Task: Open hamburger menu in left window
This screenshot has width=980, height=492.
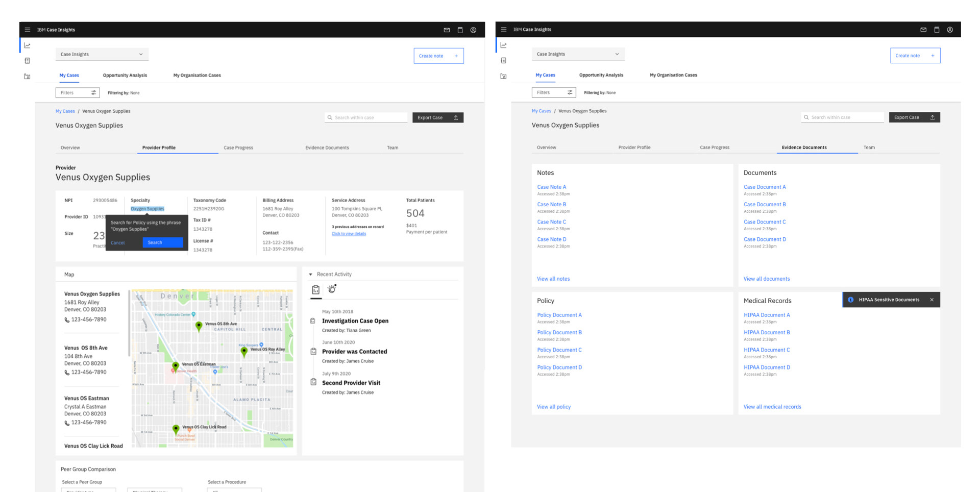Action: 28,30
